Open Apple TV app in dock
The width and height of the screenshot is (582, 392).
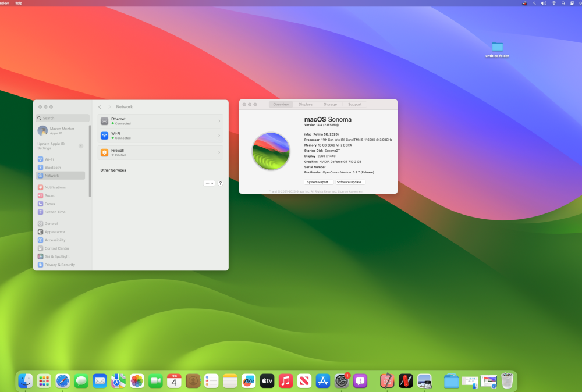267,381
